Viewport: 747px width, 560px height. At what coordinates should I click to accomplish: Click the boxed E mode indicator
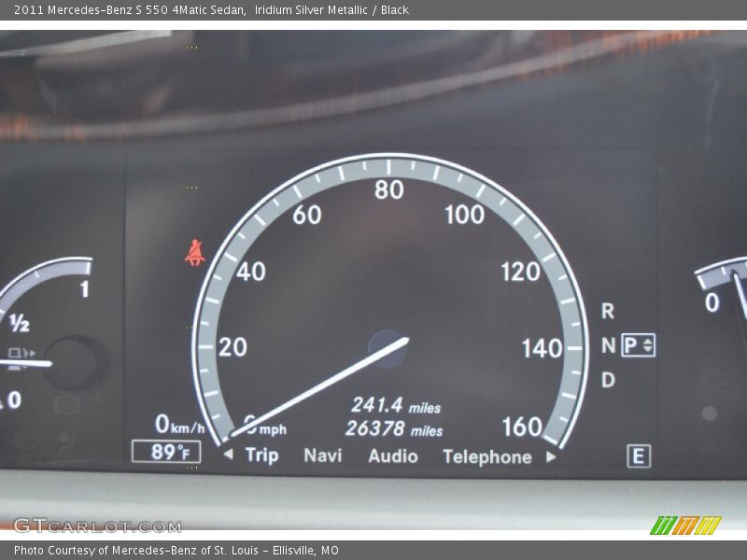point(639,456)
